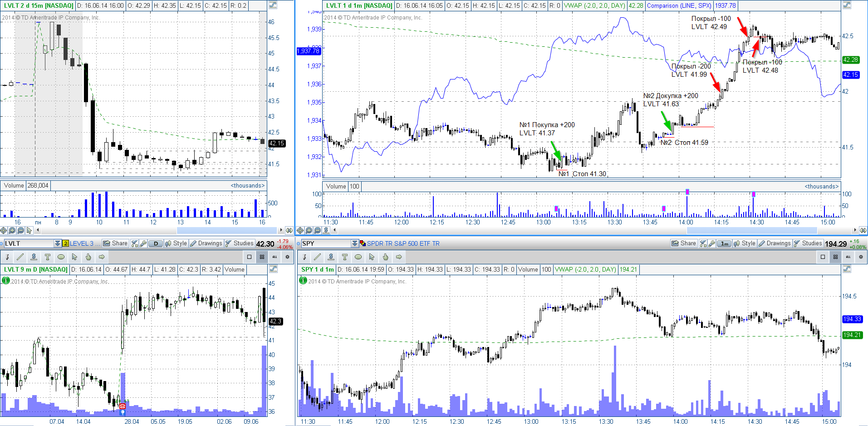Viewport: 868px width, 426px height.
Task: Open the Studies menu in LVLT toolbar
Action: click(240, 243)
